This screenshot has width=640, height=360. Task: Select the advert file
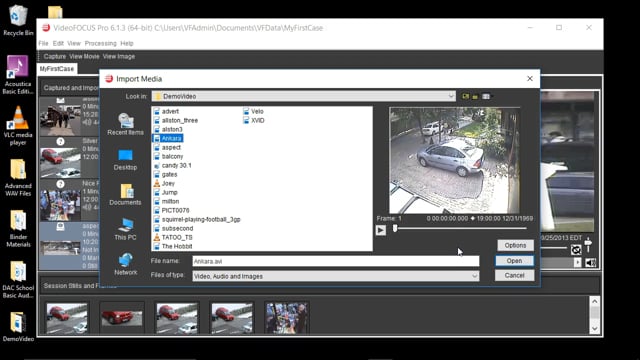pos(166,111)
